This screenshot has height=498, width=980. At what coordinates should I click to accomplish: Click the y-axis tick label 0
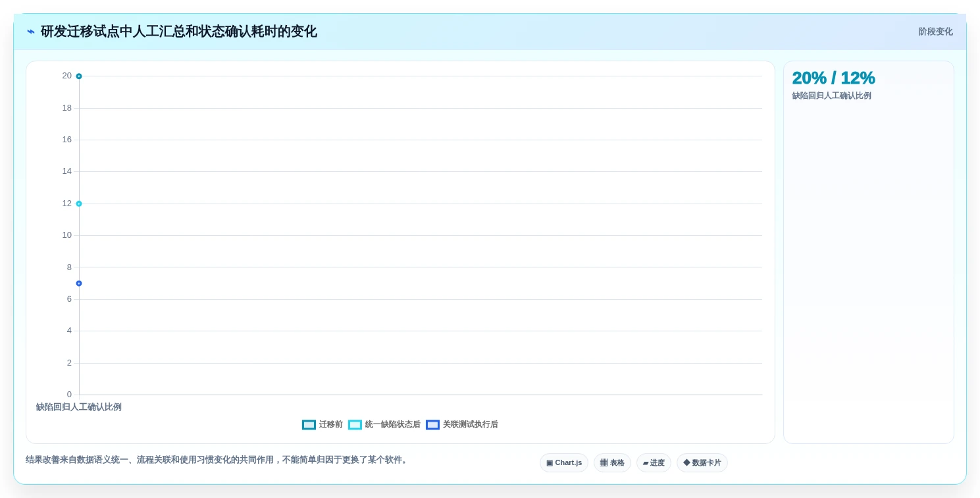coord(69,395)
